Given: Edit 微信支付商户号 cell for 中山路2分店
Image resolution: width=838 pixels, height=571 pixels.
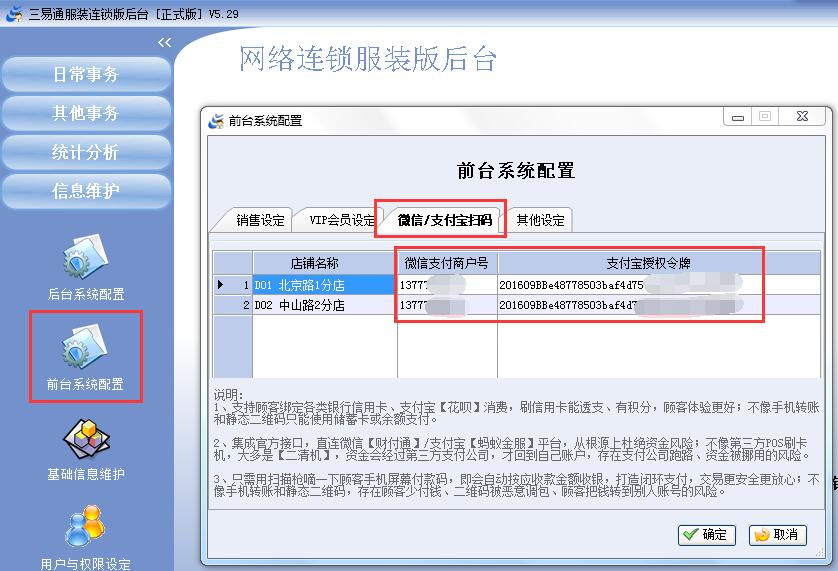Looking at the screenshot, I should click(447, 305).
